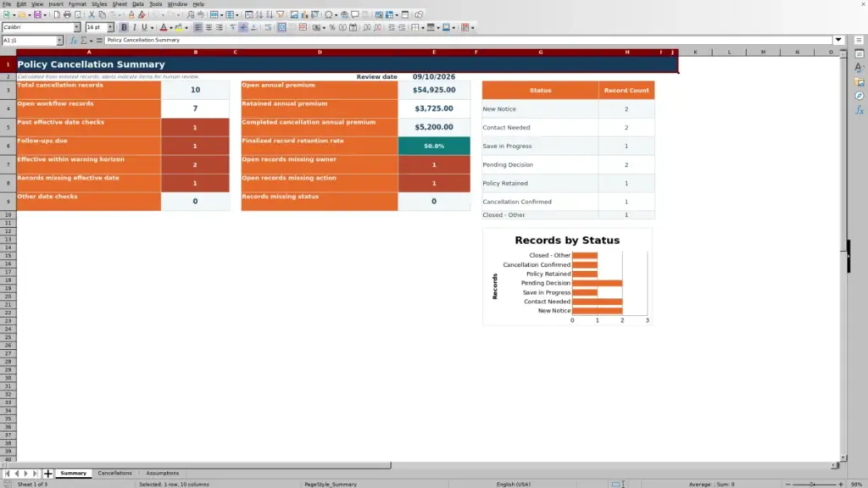Viewport: 868px width, 488px height.
Task: Expand the Name Box dropdown
Action: [x=59, y=41]
